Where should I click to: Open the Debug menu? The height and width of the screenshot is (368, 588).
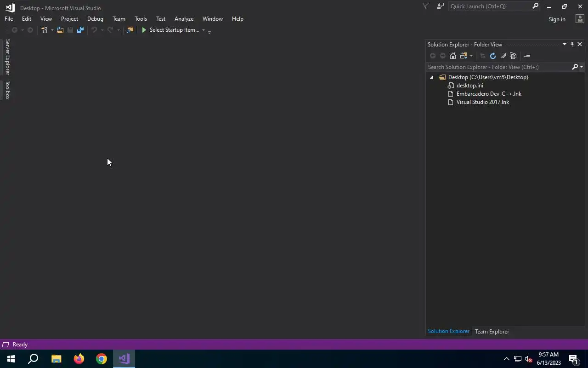pyautogui.click(x=95, y=19)
